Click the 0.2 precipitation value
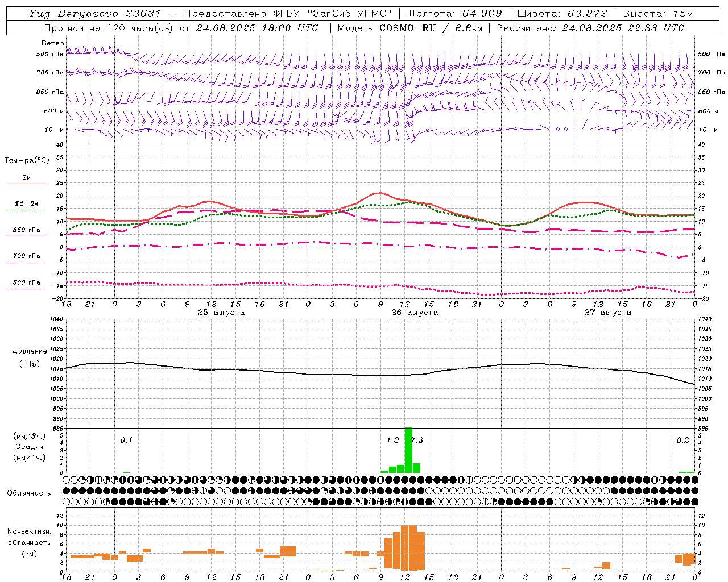Image resolution: width=728 pixels, height=582 pixels. 682,440
